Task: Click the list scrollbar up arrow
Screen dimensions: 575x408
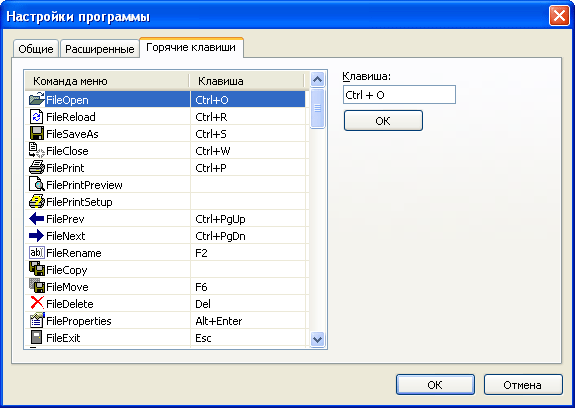Action: [x=317, y=79]
